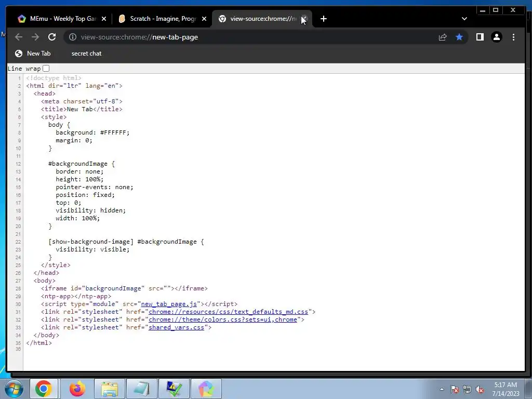This screenshot has height=399, width=532.
Task: Expand the tab search dropdown arrow
Action: pyautogui.click(x=464, y=19)
